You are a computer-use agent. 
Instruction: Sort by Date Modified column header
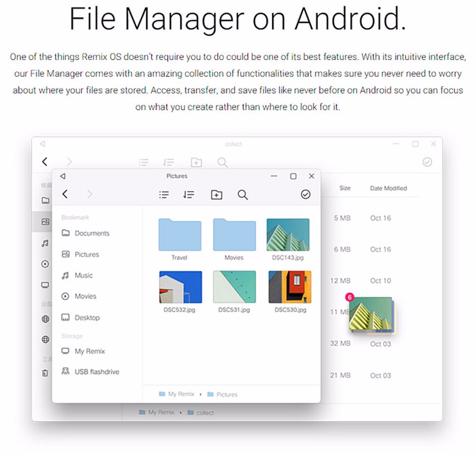coord(388,189)
